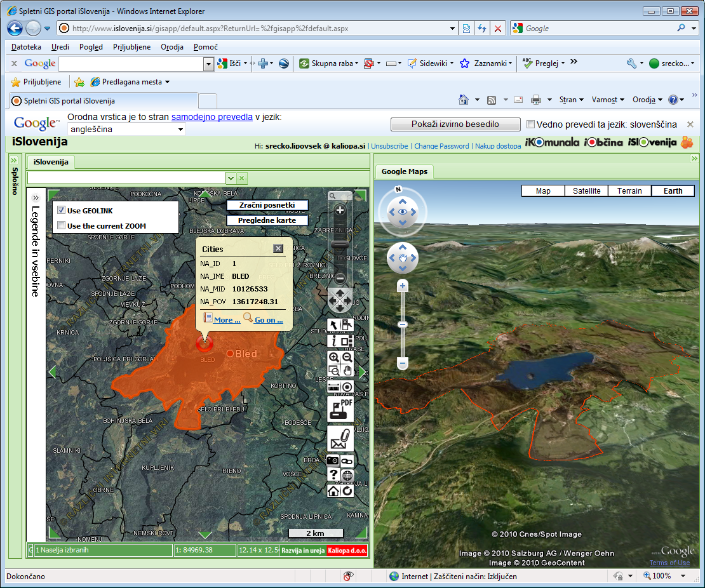
Task: Check Vedno prevedi ta jezik checkbox
Action: [x=530, y=124]
